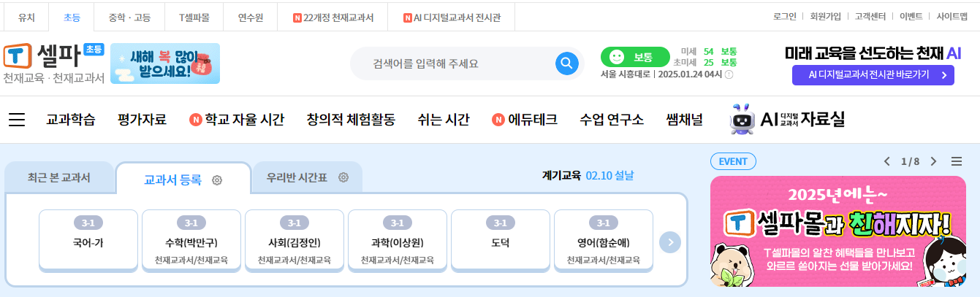Open the 쌤채널 menu
980x297 pixels.
(x=685, y=120)
